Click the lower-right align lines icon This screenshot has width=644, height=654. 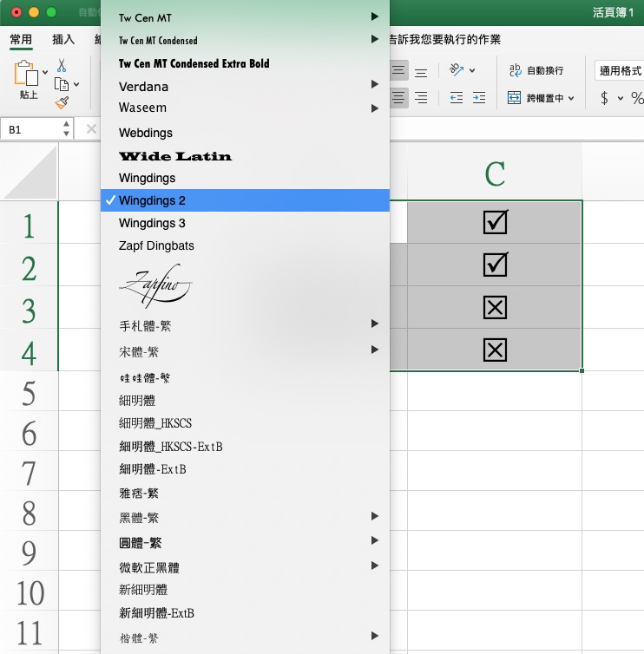click(421, 98)
